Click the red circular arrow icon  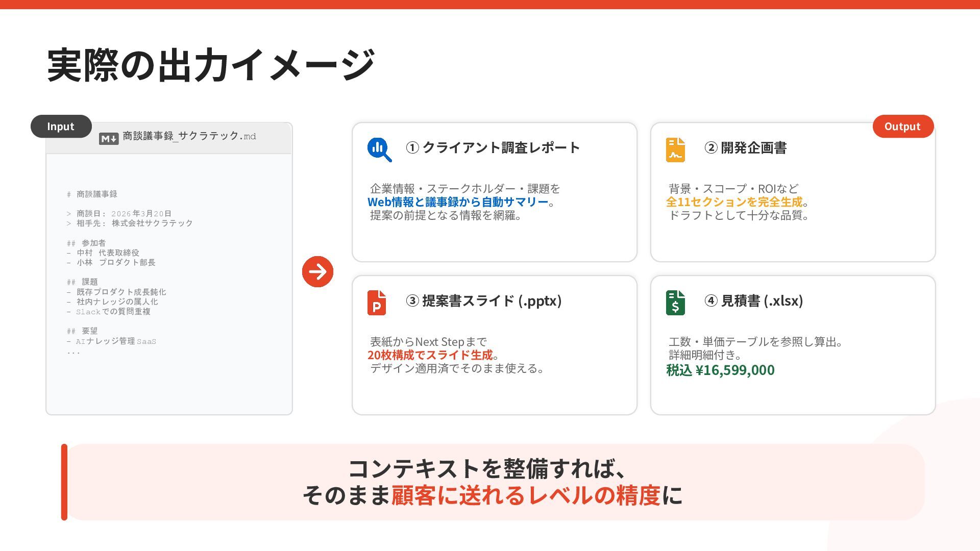pyautogui.click(x=317, y=271)
